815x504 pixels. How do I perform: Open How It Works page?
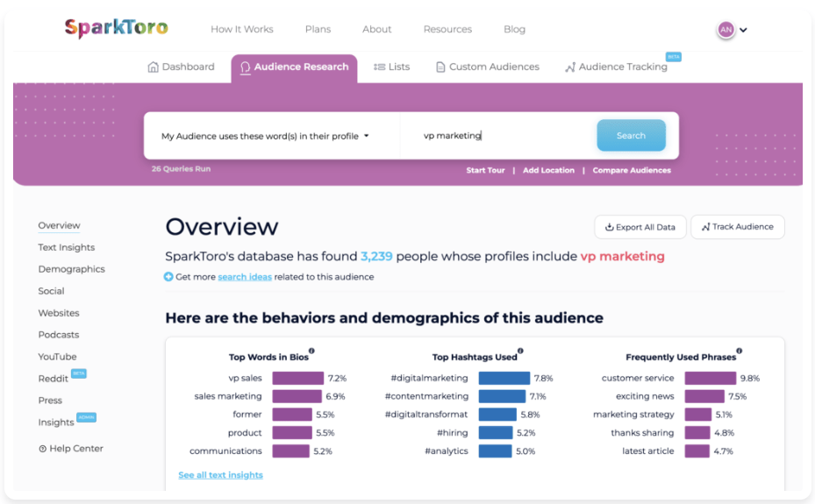[242, 30]
